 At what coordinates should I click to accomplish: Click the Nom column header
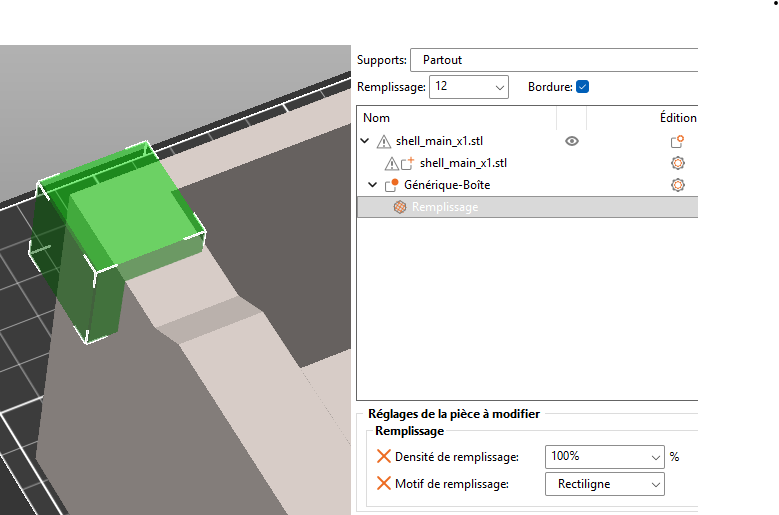[377, 118]
